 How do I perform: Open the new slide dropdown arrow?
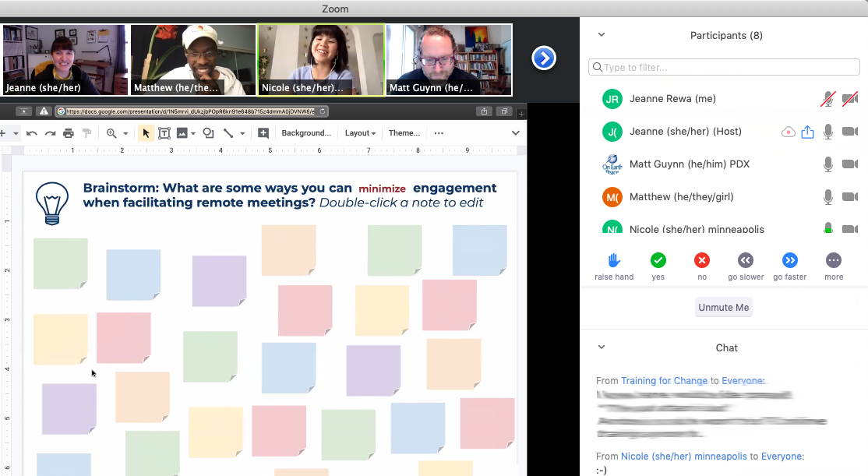(16, 133)
